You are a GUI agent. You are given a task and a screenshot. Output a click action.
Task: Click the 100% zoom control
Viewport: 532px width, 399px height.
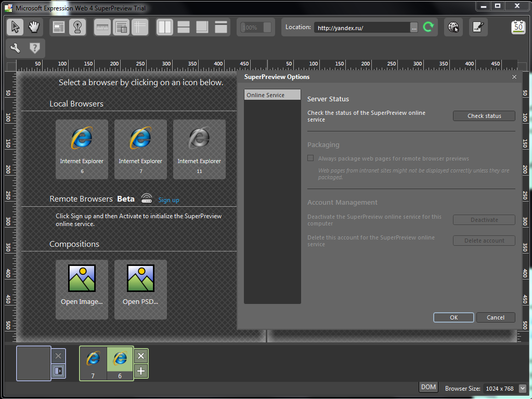tap(255, 28)
